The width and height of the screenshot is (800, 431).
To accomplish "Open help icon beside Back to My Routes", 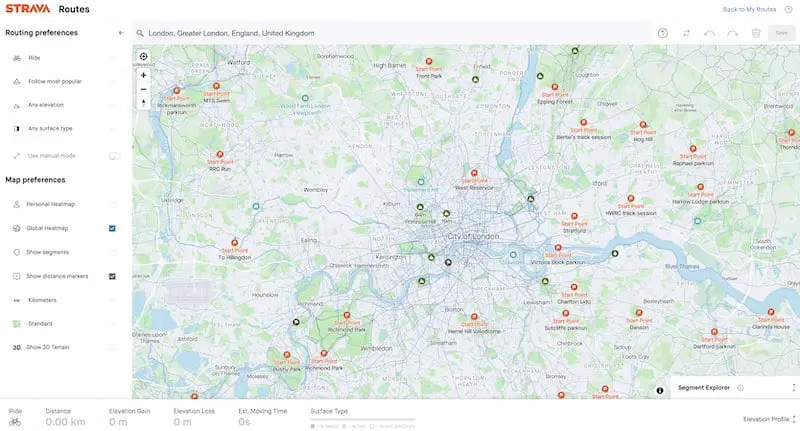I will [788, 9].
